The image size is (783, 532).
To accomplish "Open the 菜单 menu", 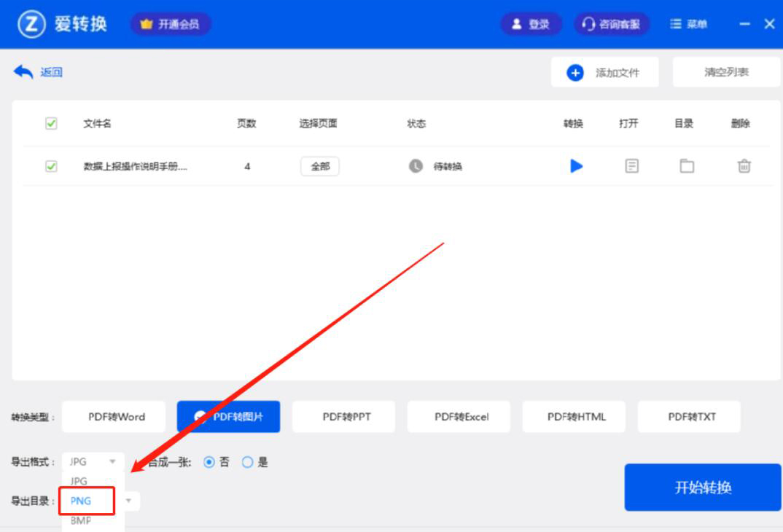I will (689, 24).
